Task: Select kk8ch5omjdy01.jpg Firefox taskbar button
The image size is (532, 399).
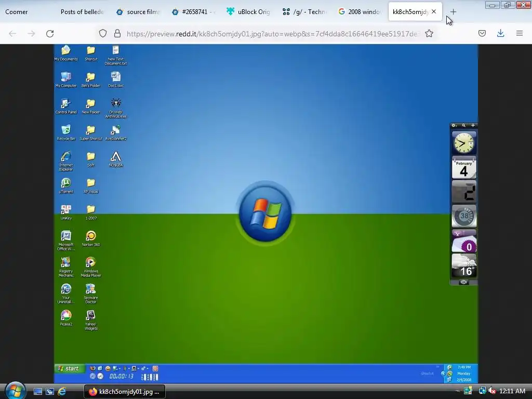Action: [x=125, y=392]
